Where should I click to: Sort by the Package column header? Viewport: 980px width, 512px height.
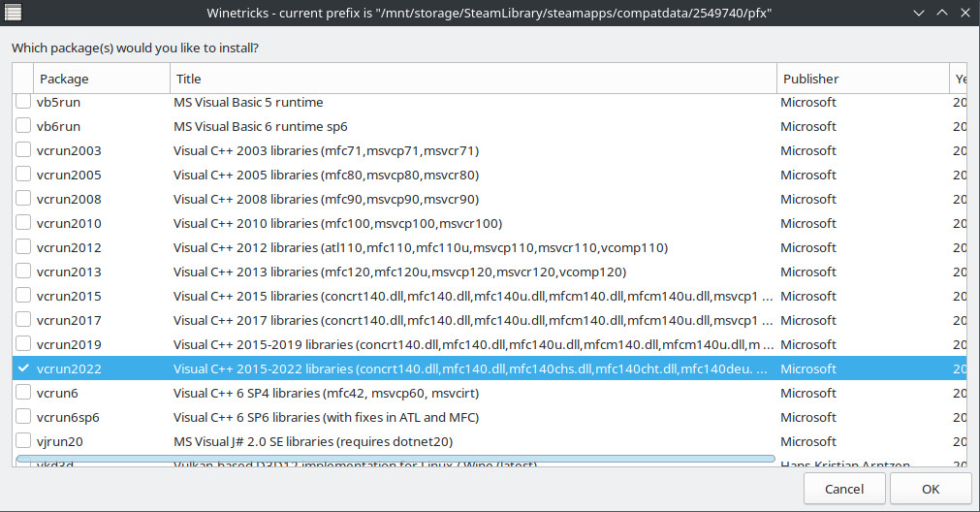click(101, 79)
